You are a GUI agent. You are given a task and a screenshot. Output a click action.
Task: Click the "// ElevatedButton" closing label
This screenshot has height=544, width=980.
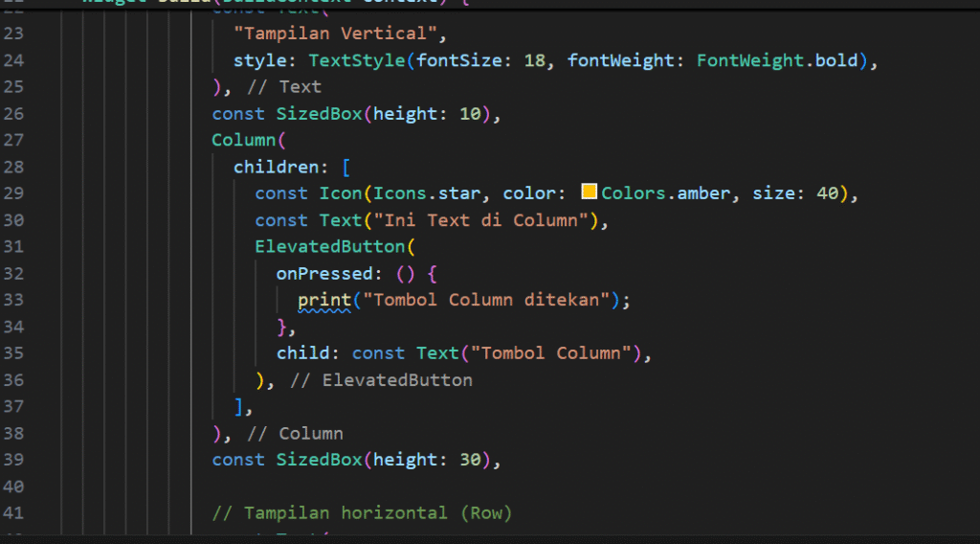pos(381,380)
